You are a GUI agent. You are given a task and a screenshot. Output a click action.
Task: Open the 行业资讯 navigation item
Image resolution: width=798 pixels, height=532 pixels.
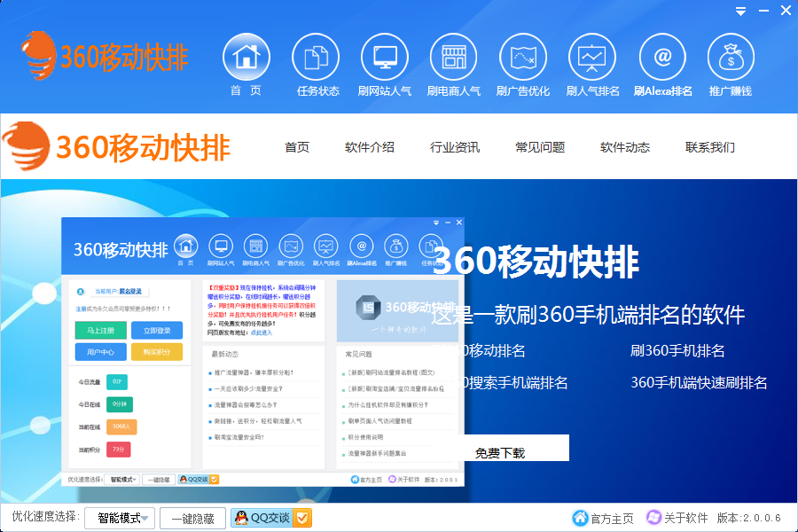(455, 147)
